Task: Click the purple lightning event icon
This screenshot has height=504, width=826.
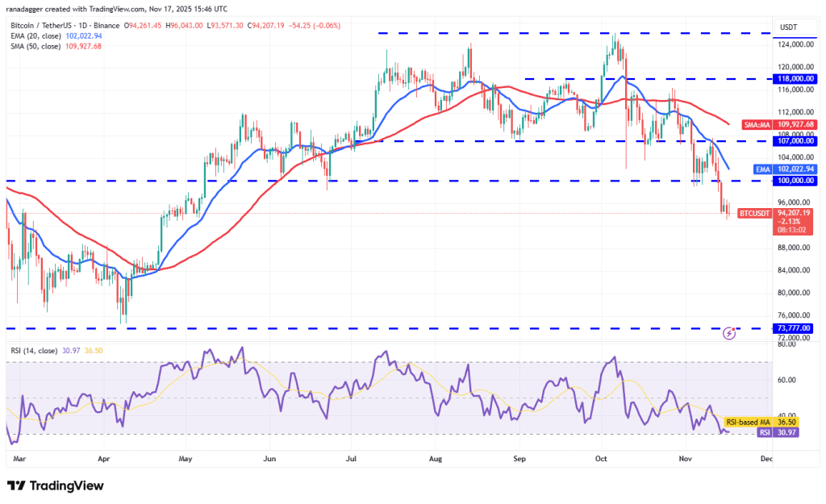Action: tap(729, 332)
